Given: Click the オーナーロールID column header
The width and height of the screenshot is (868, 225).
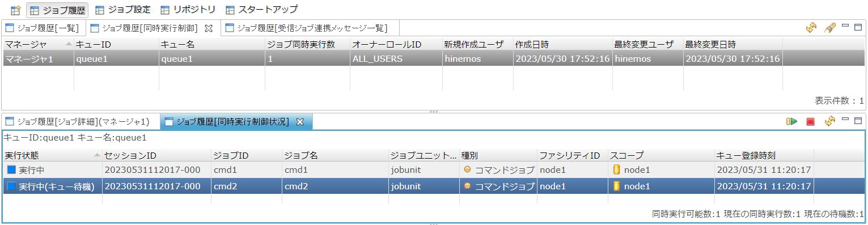Looking at the screenshot, I should 396,44.
